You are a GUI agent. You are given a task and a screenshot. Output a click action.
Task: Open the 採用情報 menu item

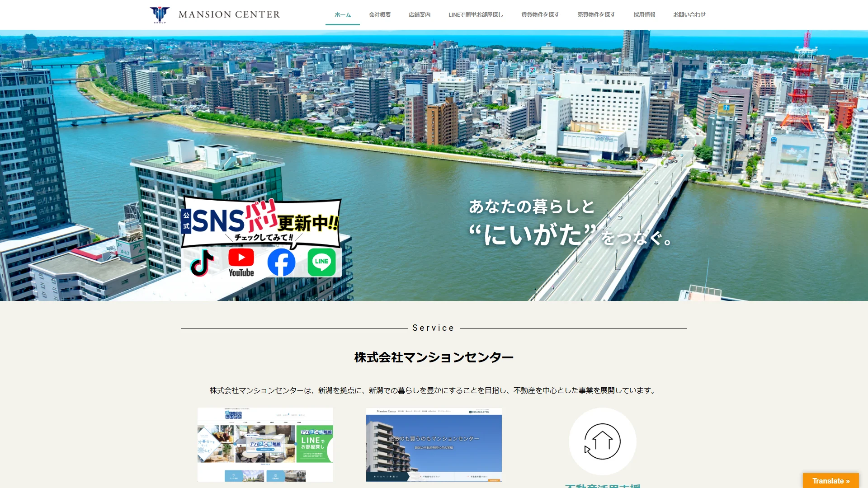[644, 15]
